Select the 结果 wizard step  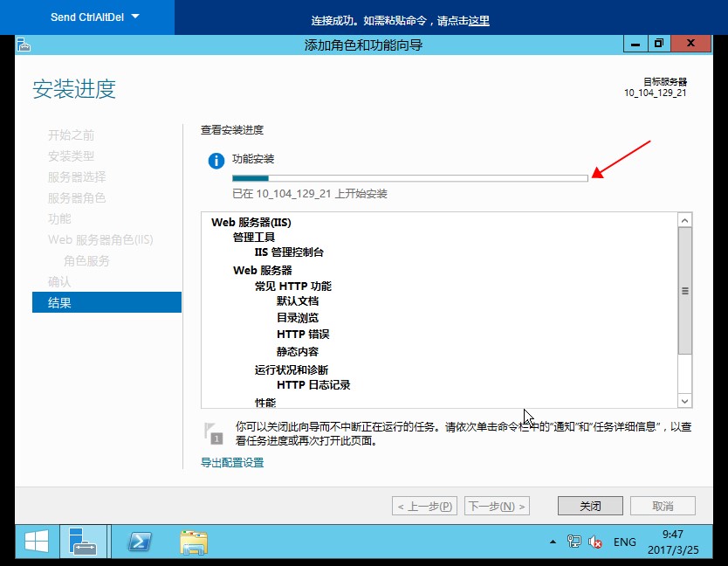point(106,302)
